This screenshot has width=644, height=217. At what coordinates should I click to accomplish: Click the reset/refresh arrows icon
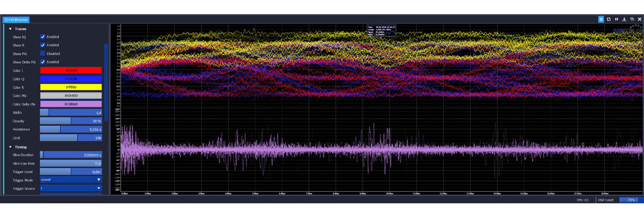click(609, 19)
